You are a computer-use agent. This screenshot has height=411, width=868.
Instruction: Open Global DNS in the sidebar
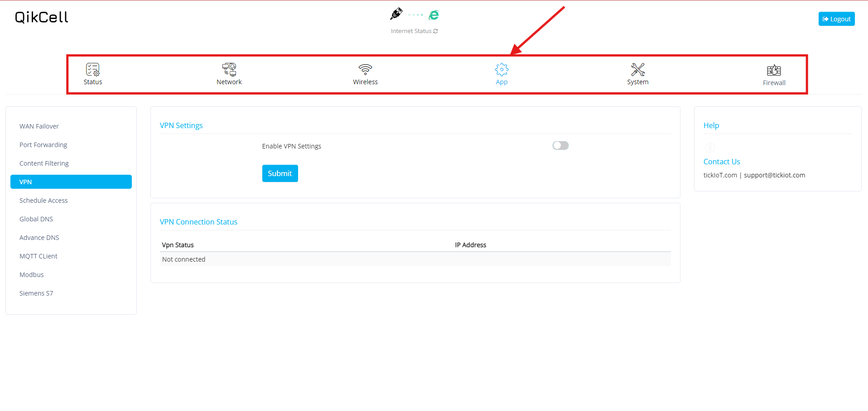tap(71, 219)
